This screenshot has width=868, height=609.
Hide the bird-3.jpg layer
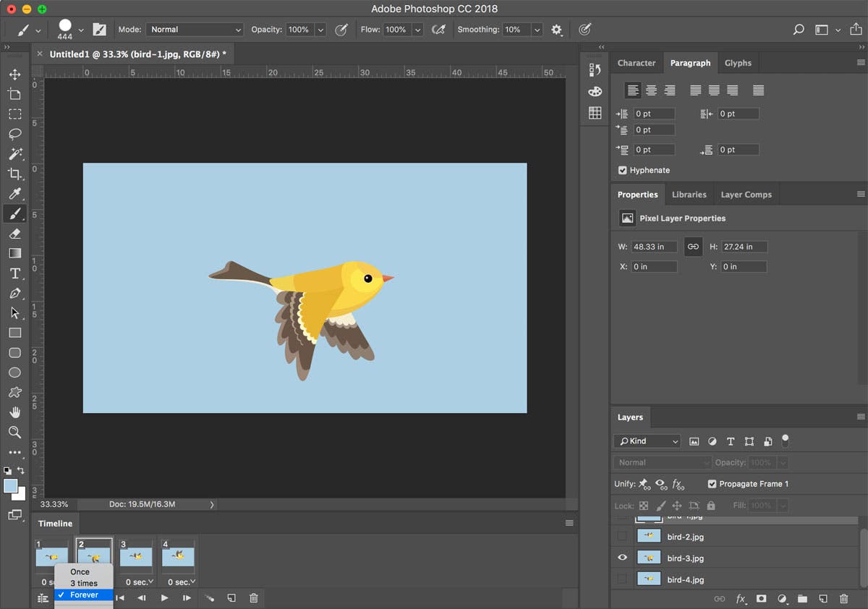[622, 558]
